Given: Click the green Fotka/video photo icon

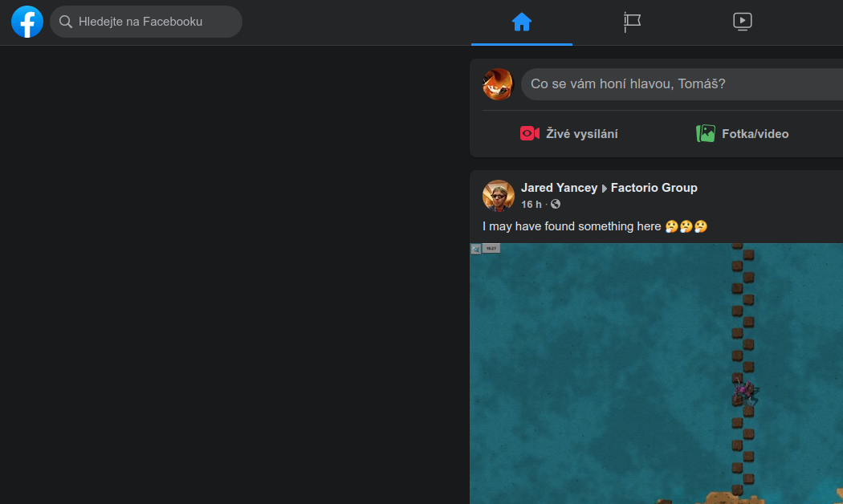Looking at the screenshot, I should (706, 133).
